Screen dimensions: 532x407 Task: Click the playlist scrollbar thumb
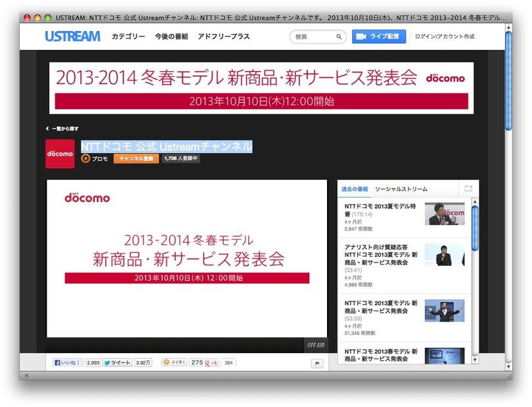click(x=475, y=228)
